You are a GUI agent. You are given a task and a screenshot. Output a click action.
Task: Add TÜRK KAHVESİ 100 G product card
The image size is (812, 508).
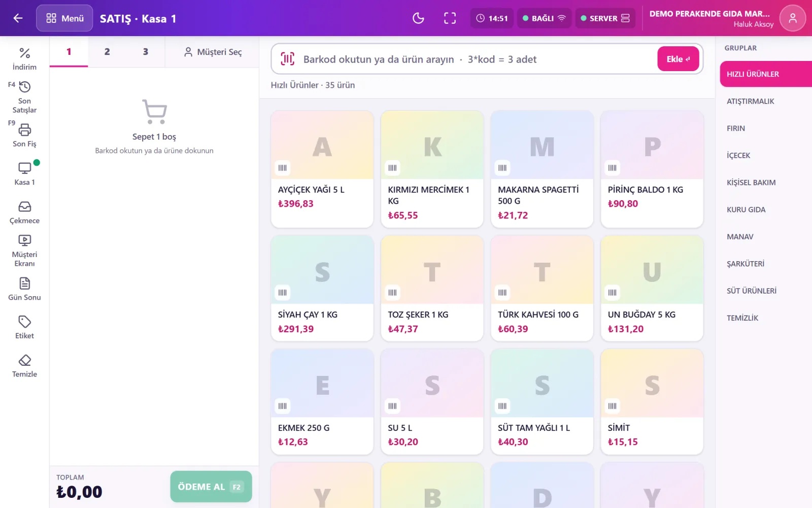coord(542,289)
